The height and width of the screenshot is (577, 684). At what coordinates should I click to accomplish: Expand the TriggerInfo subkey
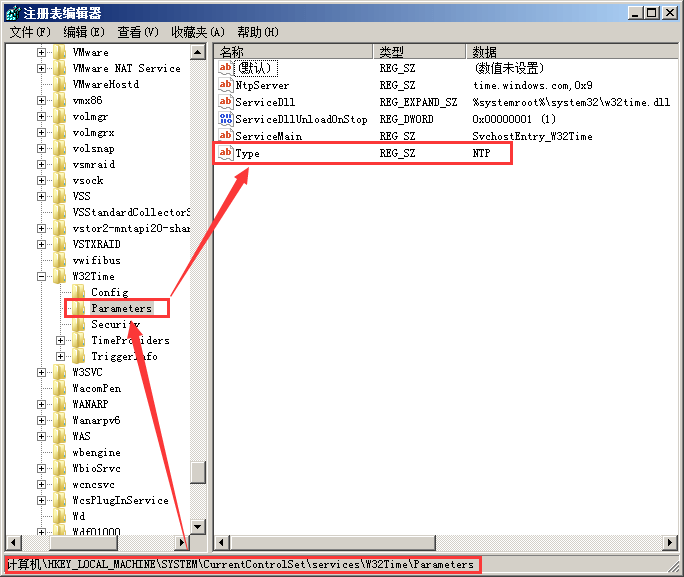61,356
